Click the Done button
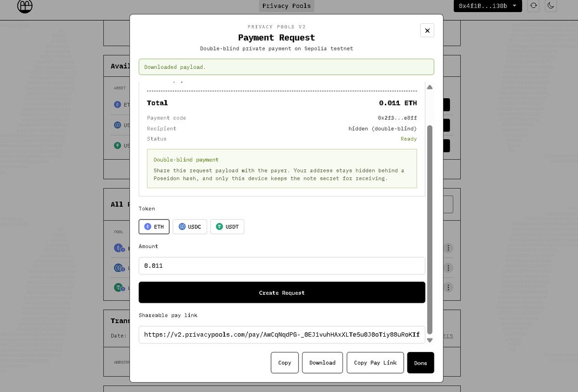Image resolution: width=578 pixels, height=392 pixels. (x=420, y=363)
